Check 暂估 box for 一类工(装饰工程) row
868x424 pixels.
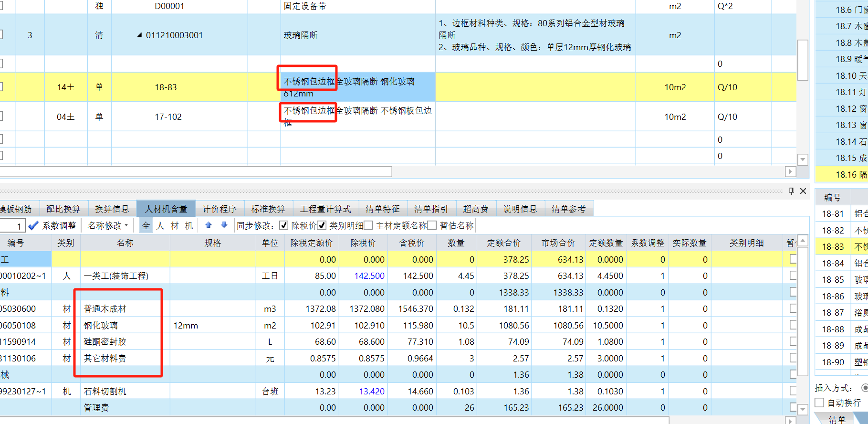click(793, 276)
